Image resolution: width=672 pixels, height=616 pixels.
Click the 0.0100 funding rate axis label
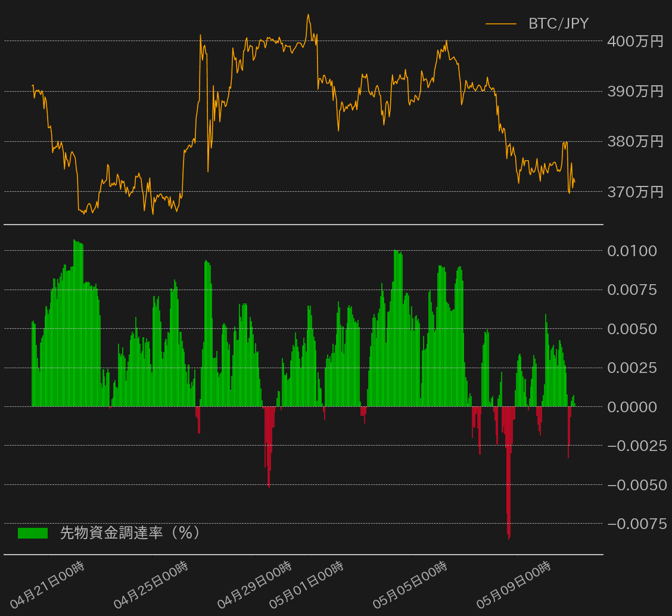point(632,251)
